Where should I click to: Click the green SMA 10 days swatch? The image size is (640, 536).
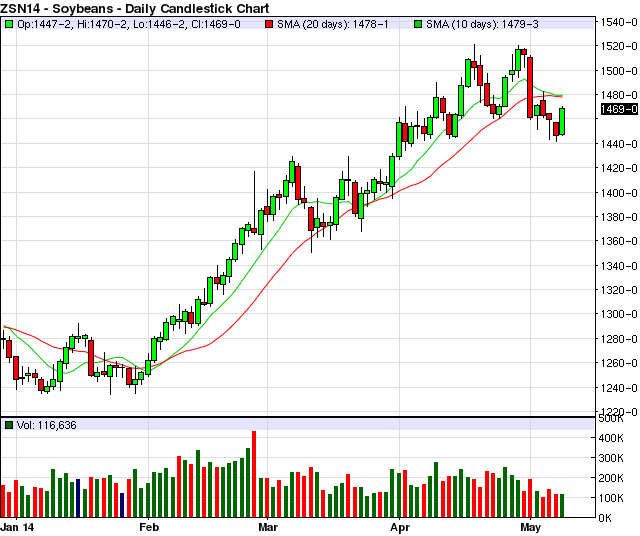pos(418,24)
